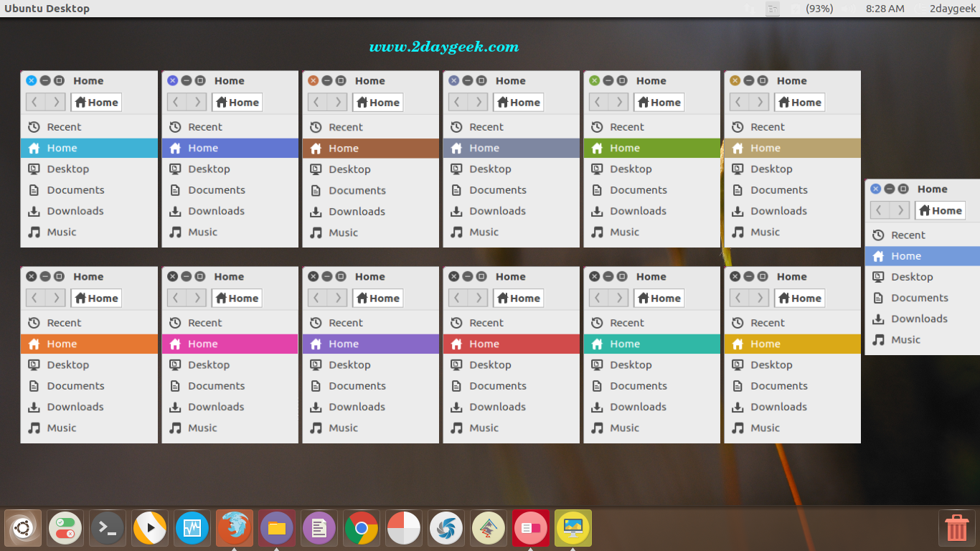Open the Terminal from the dock
The height and width of the screenshot is (551, 980).
pyautogui.click(x=108, y=529)
